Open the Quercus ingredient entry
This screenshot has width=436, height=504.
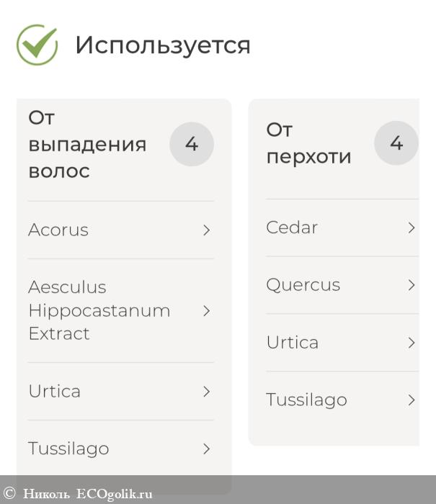(303, 285)
